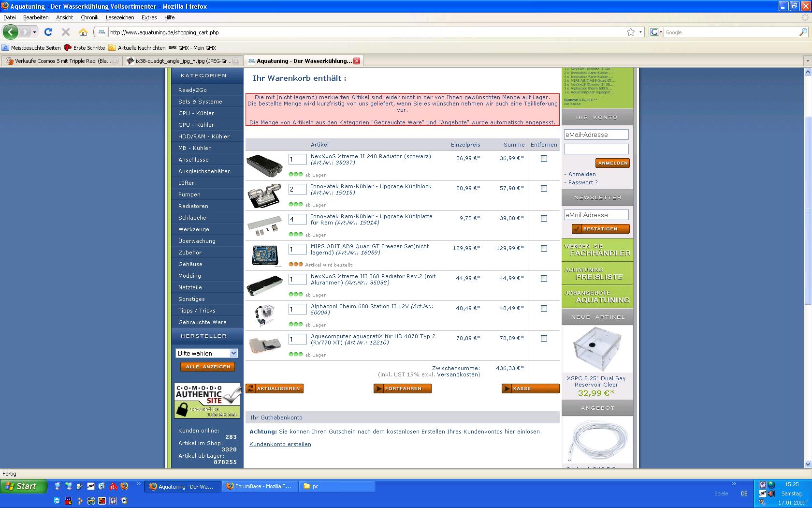
Task: Open the pc folder taskbar item
Action: click(x=336, y=486)
